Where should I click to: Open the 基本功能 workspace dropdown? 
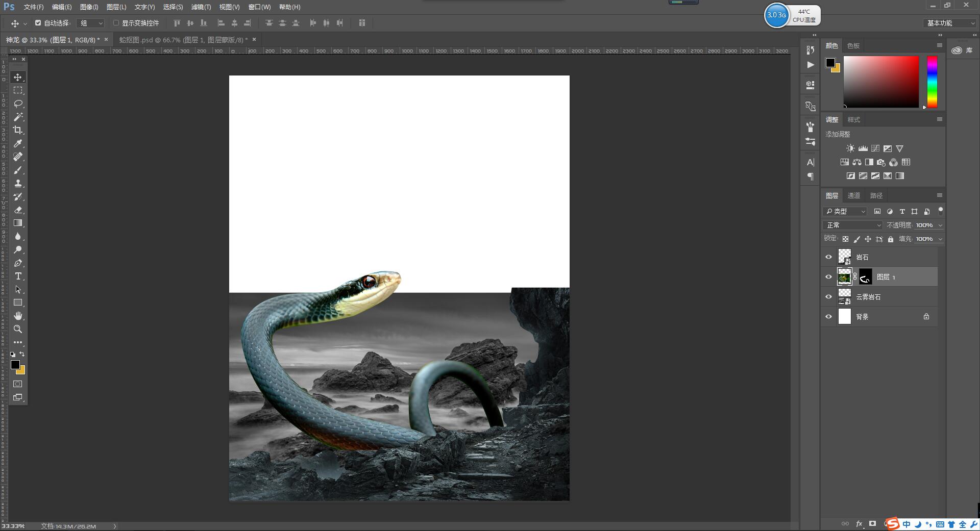(x=950, y=23)
